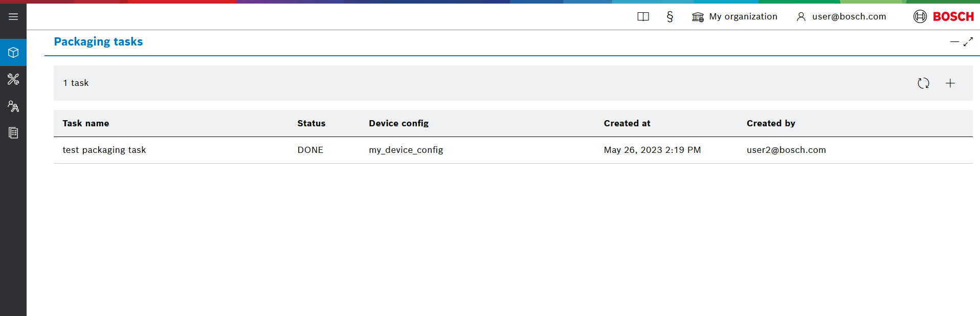Select the packaging cube sidebar icon
Screen dimensions: 980x316
click(x=13, y=53)
